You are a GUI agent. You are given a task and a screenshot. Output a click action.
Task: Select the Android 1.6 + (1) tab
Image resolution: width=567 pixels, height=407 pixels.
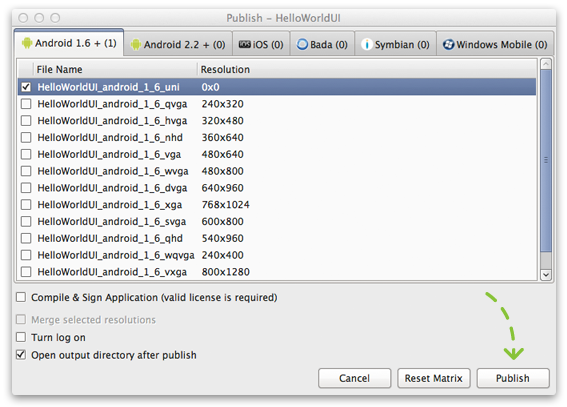click(x=69, y=43)
